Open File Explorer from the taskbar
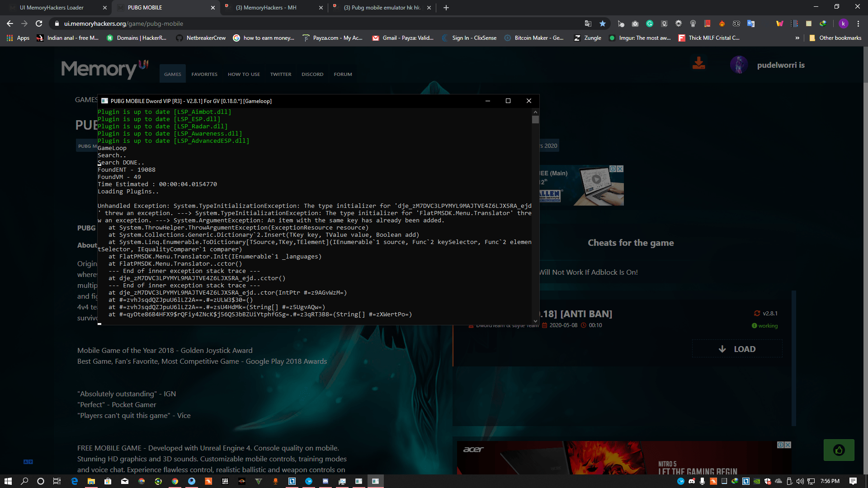This screenshot has width=868, height=488. click(91, 481)
